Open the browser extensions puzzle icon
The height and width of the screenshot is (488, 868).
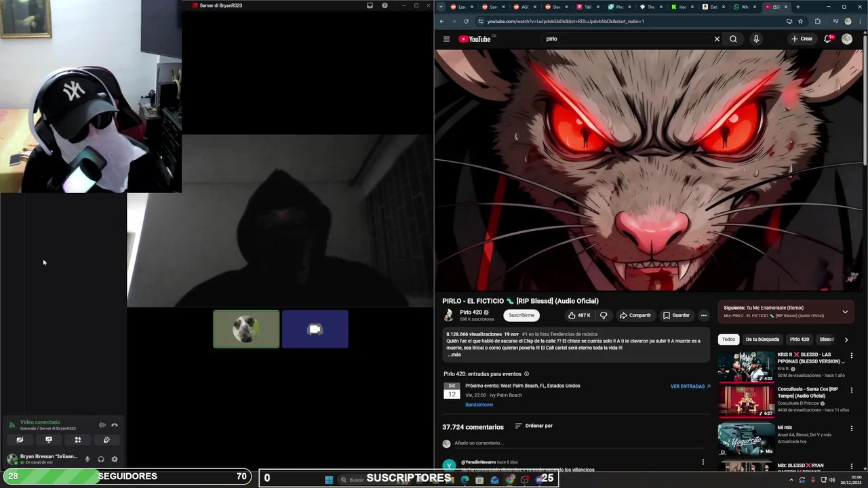(x=817, y=21)
